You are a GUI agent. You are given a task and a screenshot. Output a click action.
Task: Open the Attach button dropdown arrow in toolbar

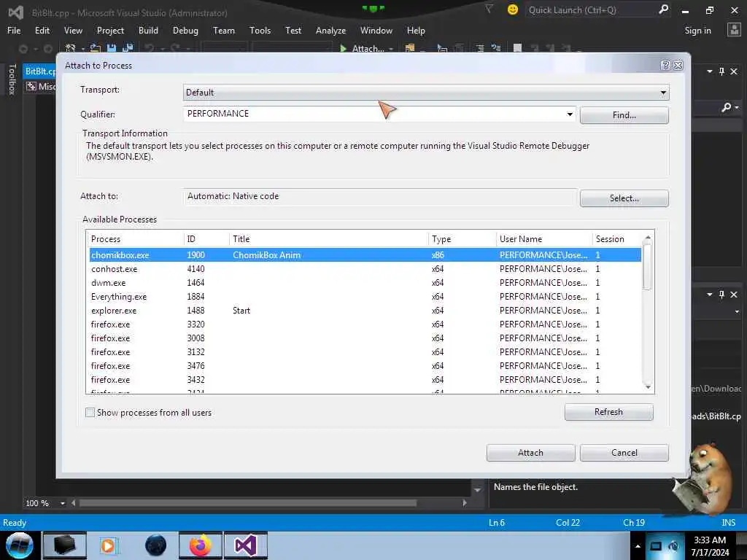391,49
